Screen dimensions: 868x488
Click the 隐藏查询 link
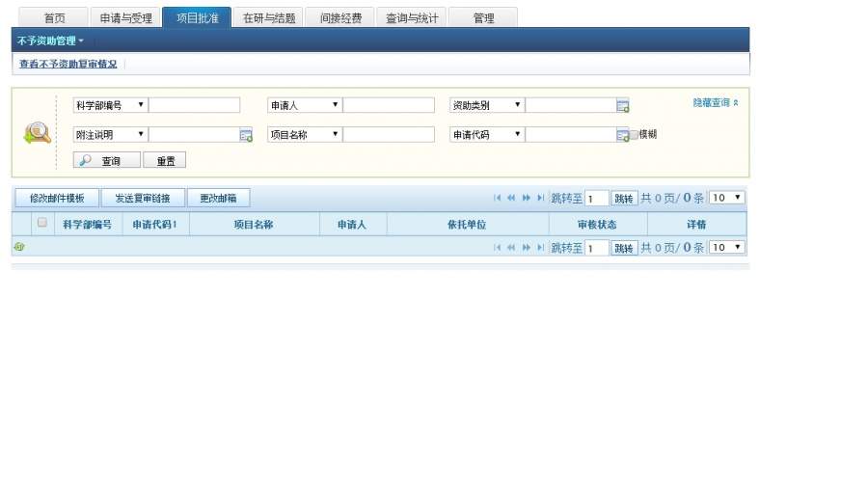coord(716,102)
